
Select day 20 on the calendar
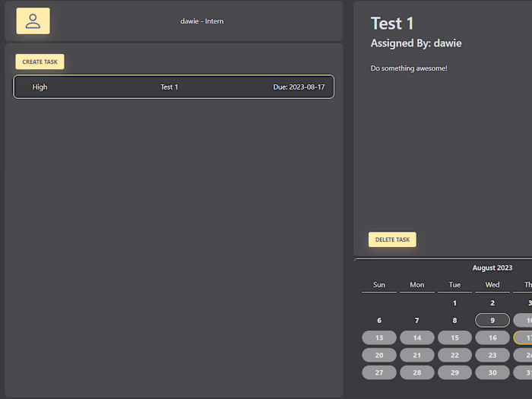(379, 355)
